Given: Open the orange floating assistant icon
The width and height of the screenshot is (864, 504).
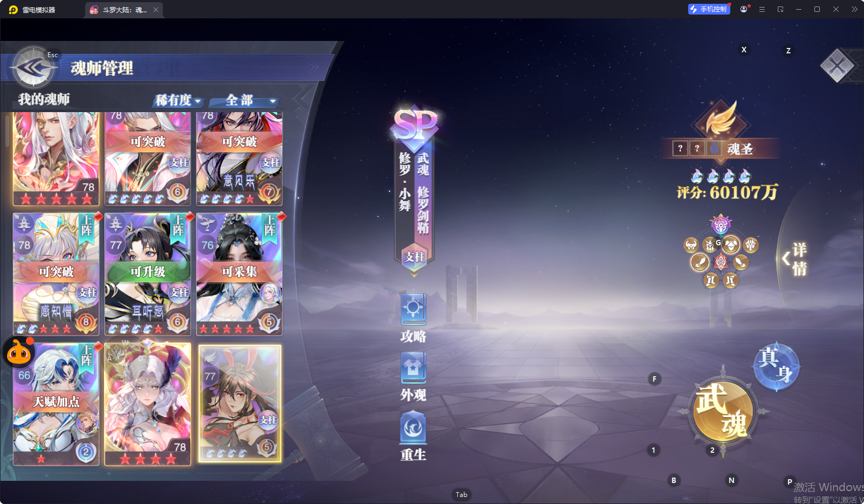Looking at the screenshot, I should (19, 353).
